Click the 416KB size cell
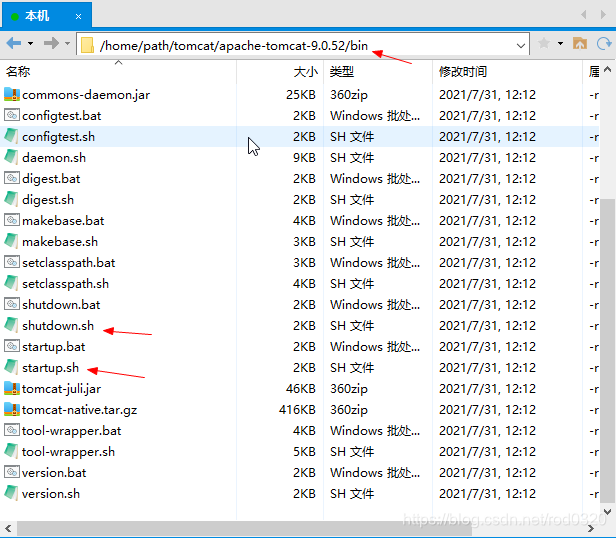 tap(297, 409)
